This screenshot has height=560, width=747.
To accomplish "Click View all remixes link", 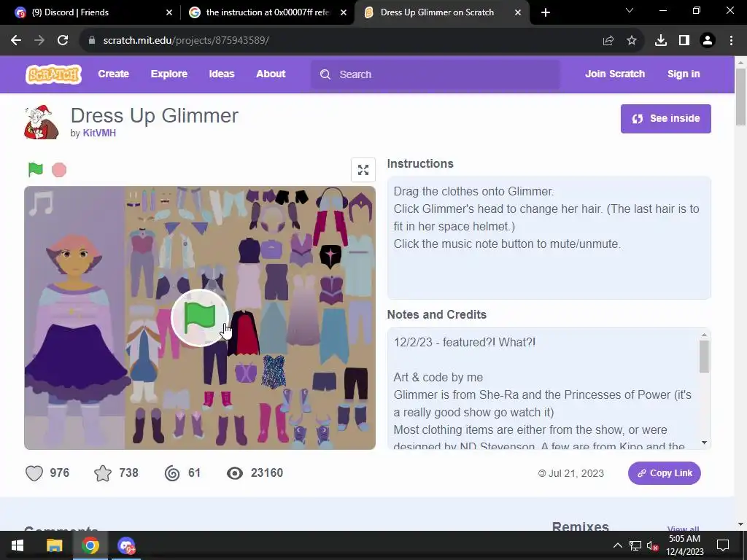I will tap(683, 528).
